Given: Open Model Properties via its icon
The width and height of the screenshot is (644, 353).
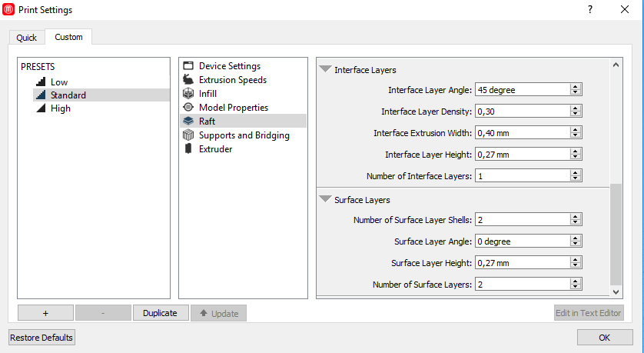Looking at the screenshot, I should 188,108.
